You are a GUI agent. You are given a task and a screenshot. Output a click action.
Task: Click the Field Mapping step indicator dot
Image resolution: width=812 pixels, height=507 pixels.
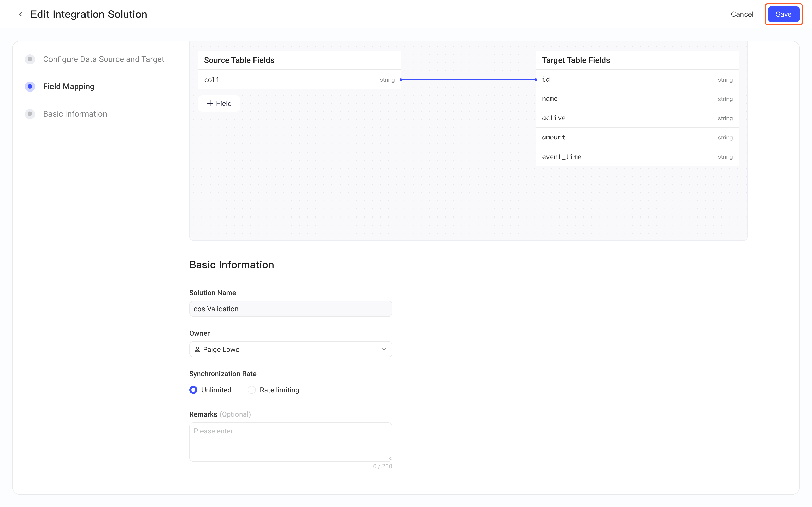[x=30, y=86]
